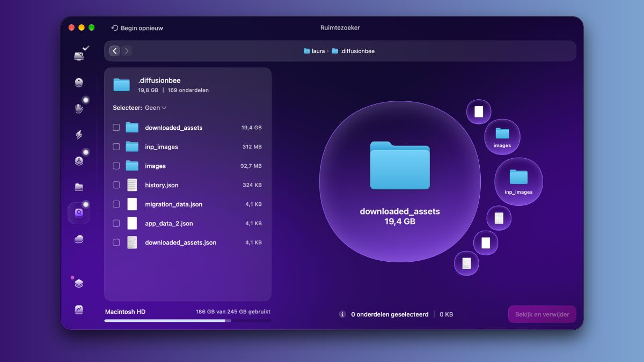Viewport: 644px width, 362px height.
Task: Click the '92,7 MB' size value
Action: click(251, 166)
